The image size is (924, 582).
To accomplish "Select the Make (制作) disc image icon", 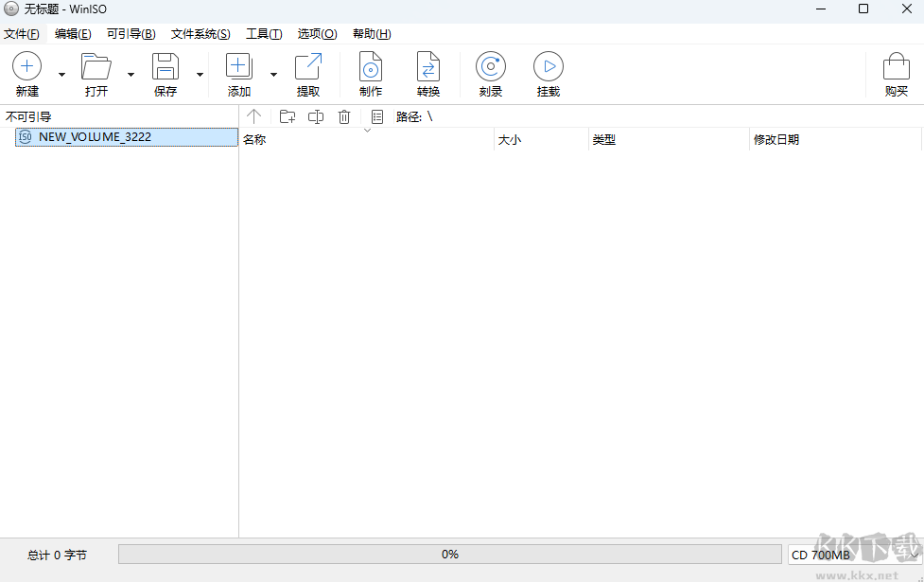I will click(x=371, y=67).
